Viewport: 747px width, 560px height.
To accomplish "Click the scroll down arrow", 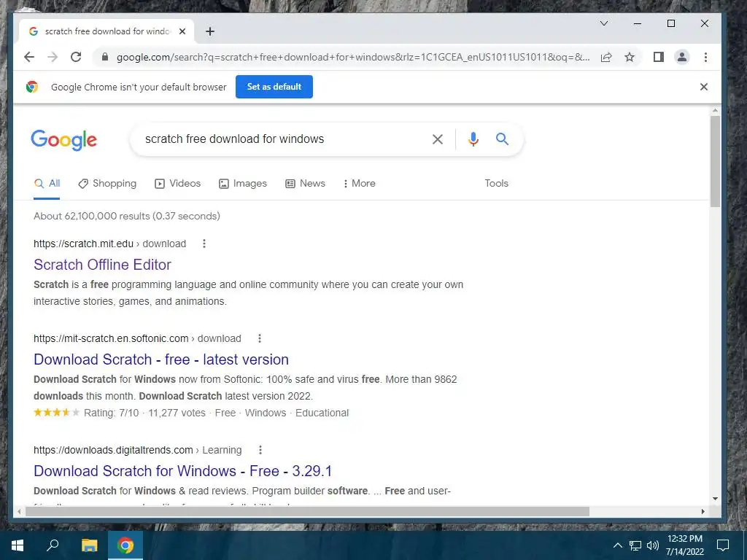I will [715, 499].
